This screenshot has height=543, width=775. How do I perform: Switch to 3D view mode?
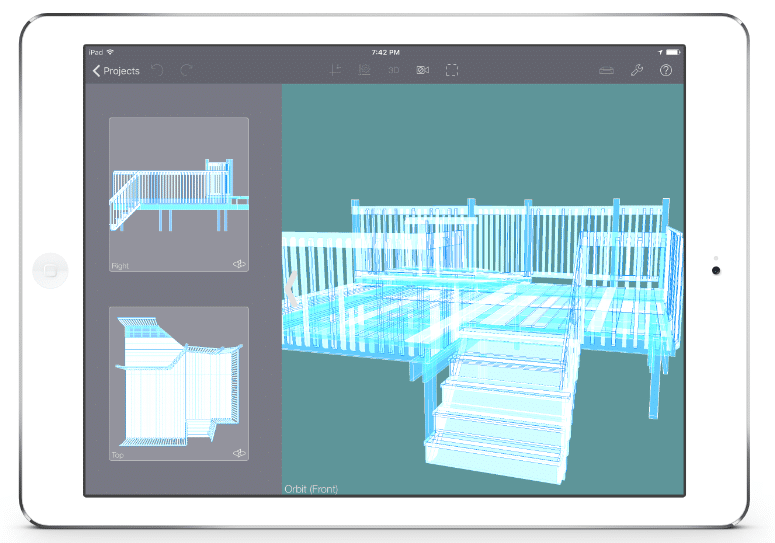[393, 70]
